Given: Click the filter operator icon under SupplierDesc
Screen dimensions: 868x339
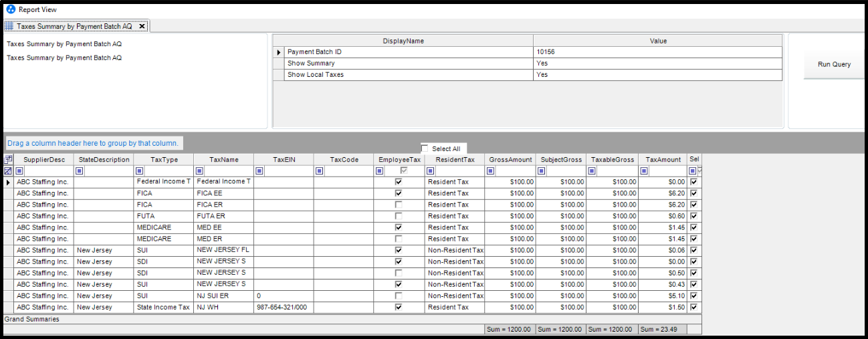Looking at the screenshot, I should coord(19,171).
